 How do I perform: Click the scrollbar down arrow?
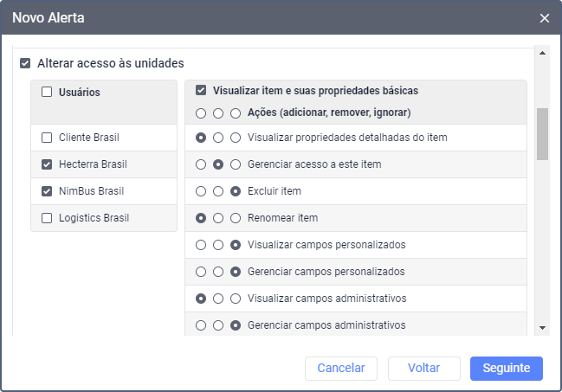point(542,328)
